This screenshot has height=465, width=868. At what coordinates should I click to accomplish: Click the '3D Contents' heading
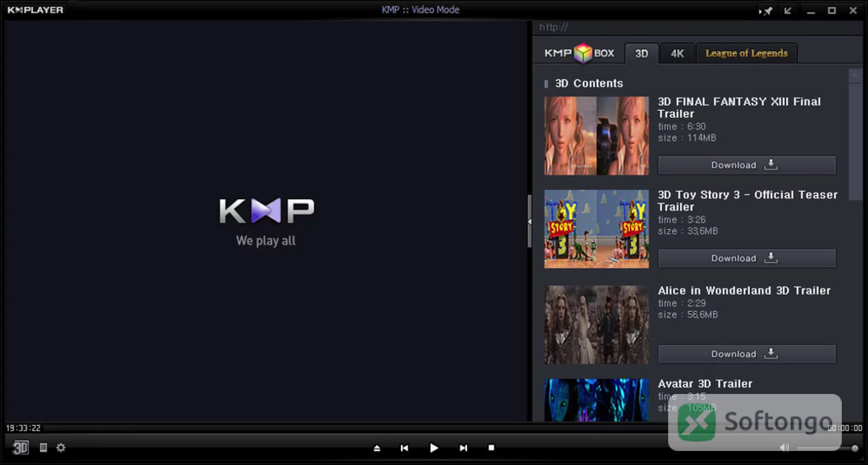(x=589, y=83)
